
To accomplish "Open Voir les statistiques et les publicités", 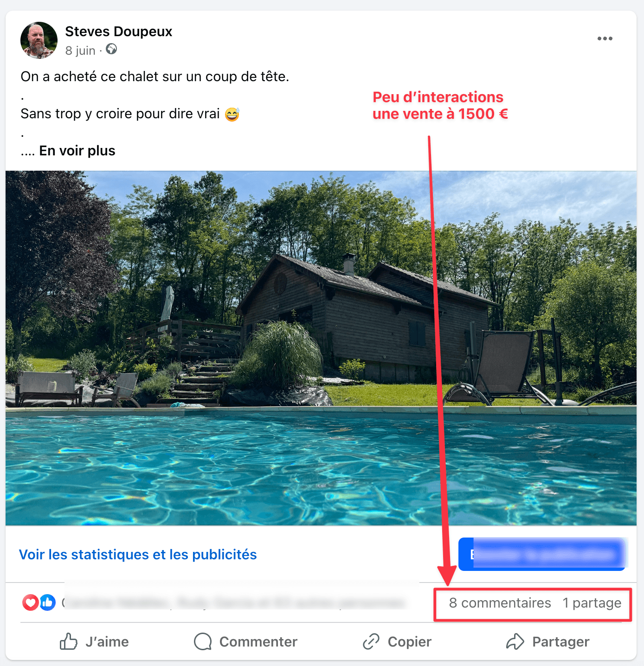I will click(x=138, y=555).
